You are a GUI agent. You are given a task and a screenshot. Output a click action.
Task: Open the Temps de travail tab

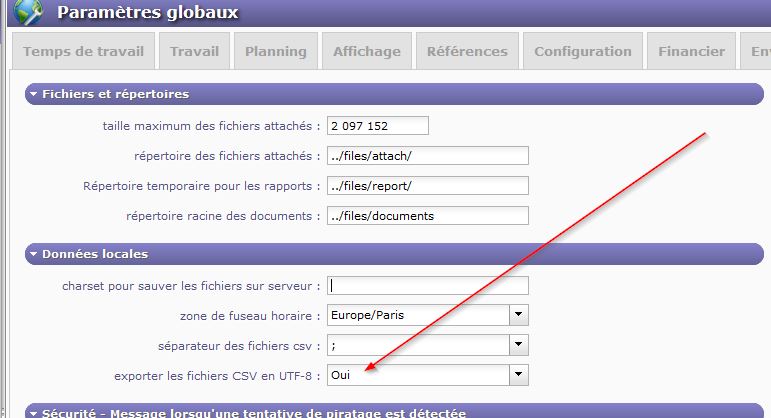coord(83,51)
